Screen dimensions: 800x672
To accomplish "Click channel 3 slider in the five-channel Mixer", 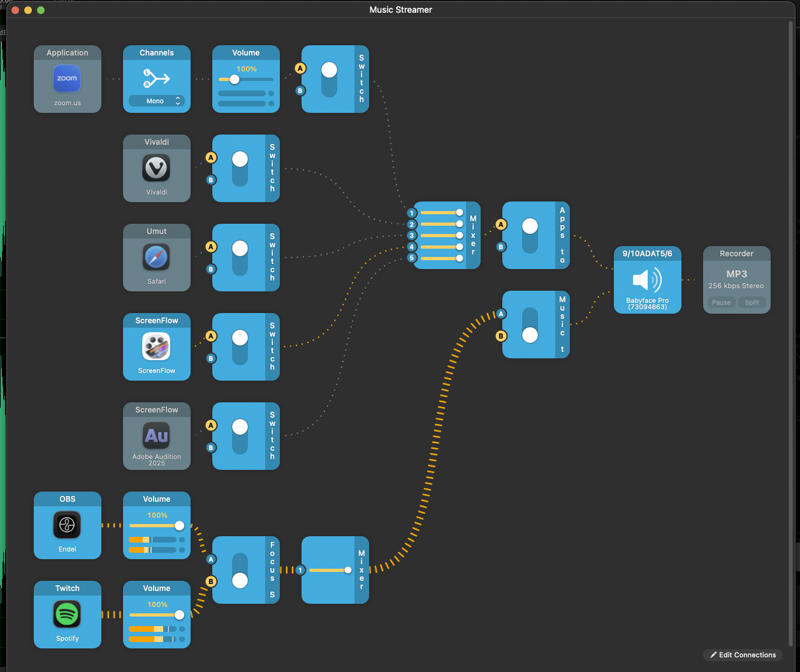I will pyautogui.click(x=442, y=235).
